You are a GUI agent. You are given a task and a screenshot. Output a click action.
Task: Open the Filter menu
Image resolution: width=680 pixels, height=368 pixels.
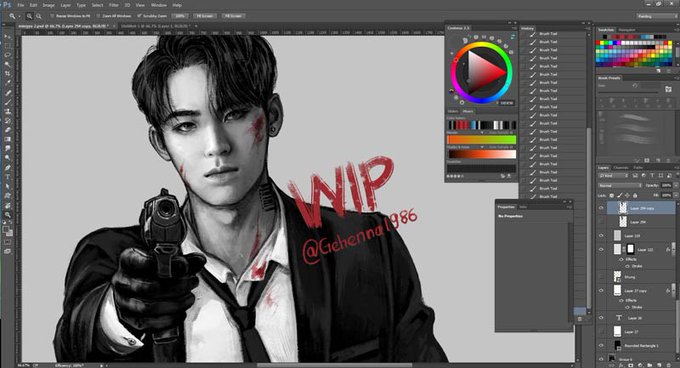click(x=114, y=5)
